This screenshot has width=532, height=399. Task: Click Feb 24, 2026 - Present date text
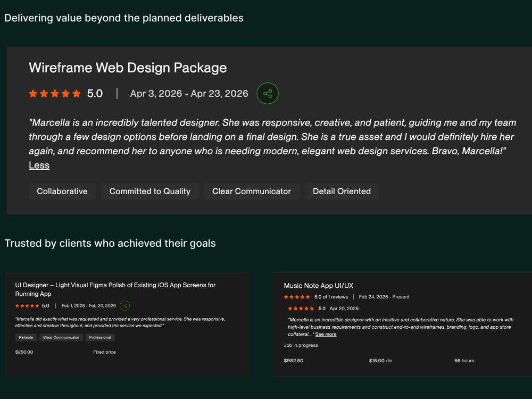click(384, 297)
